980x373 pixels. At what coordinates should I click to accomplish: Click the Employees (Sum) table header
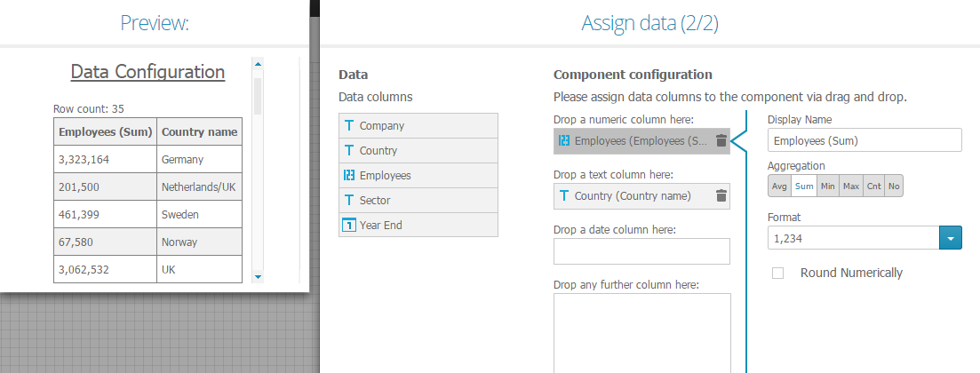click(105, 132)
